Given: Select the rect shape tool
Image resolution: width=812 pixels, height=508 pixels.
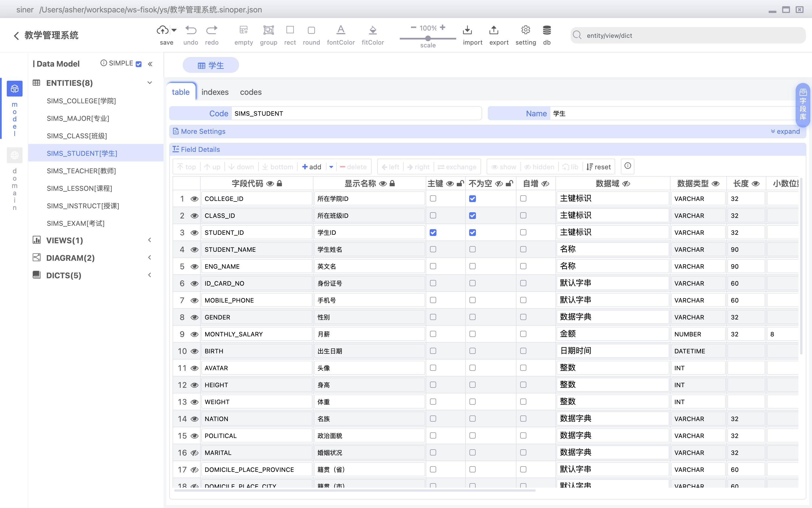Looking at the screenshot, I should 290,30.
